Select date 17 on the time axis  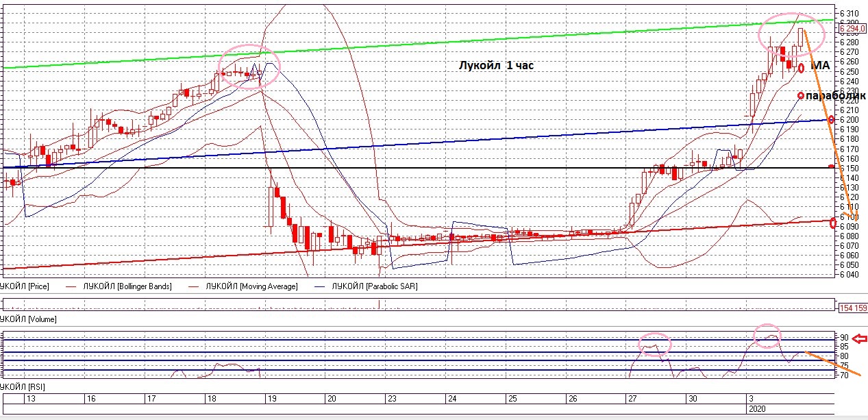(151, 398)
